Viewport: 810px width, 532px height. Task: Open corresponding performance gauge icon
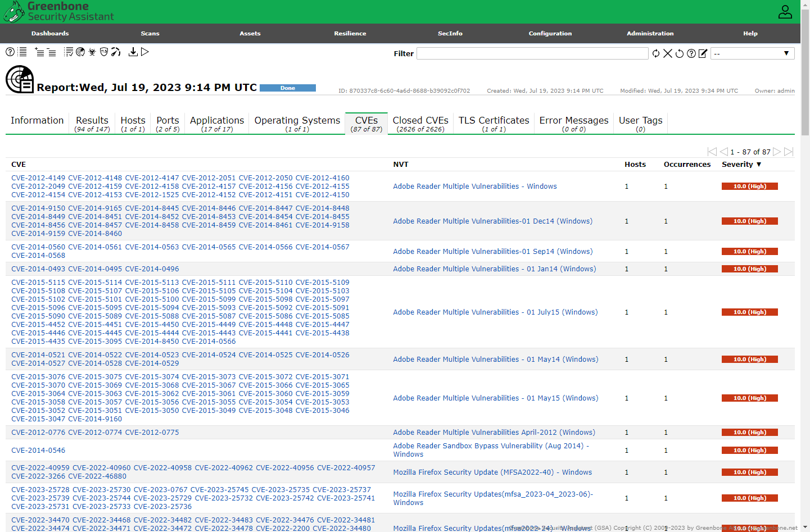pyautogui.click(x=116, y=52)
